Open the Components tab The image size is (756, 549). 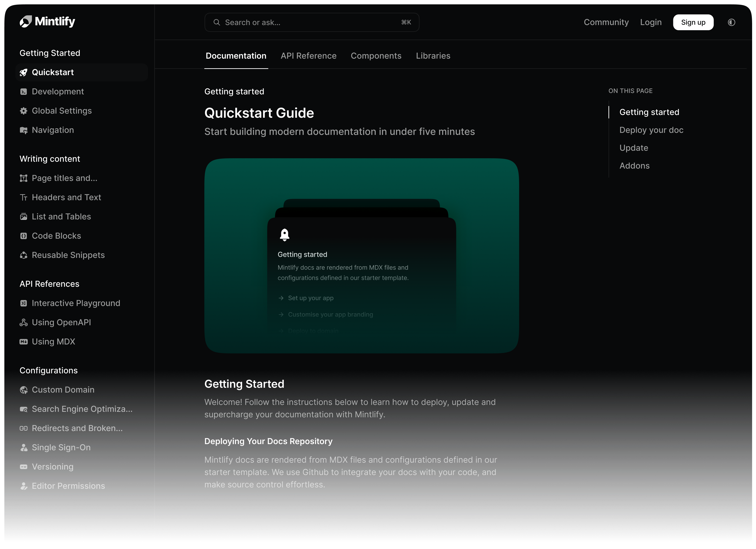pos(376,56)
